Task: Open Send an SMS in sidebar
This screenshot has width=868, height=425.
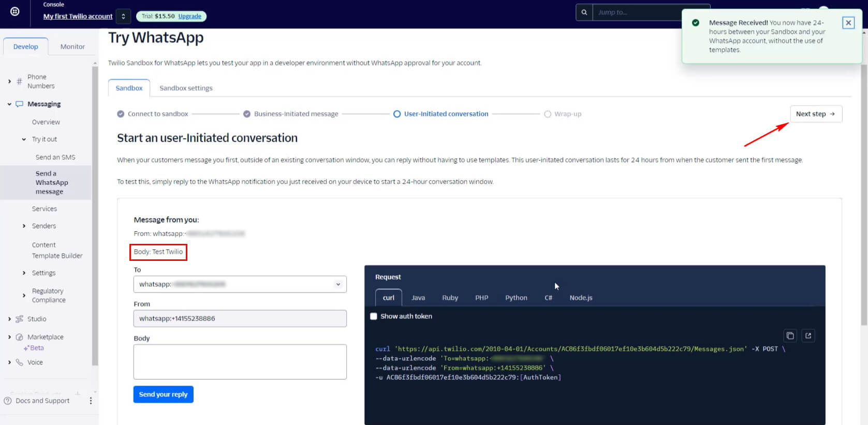Action: pos(55,157)
